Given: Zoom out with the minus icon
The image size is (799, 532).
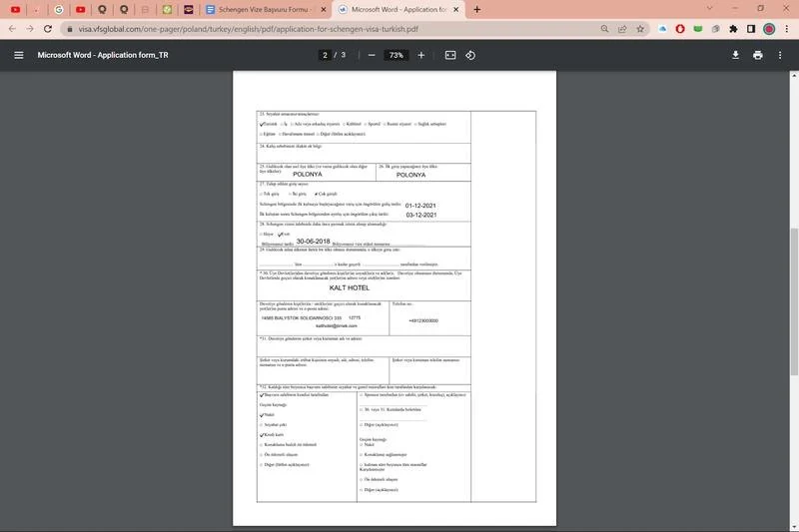Looking at the screenshot, I should click(x=372, y=55).
